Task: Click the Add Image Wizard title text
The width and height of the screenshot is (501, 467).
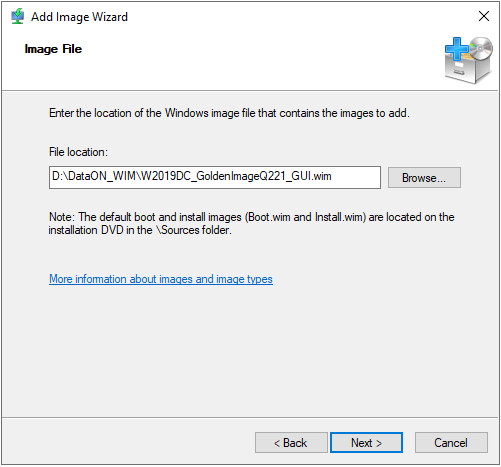Action: click(79, 17)
